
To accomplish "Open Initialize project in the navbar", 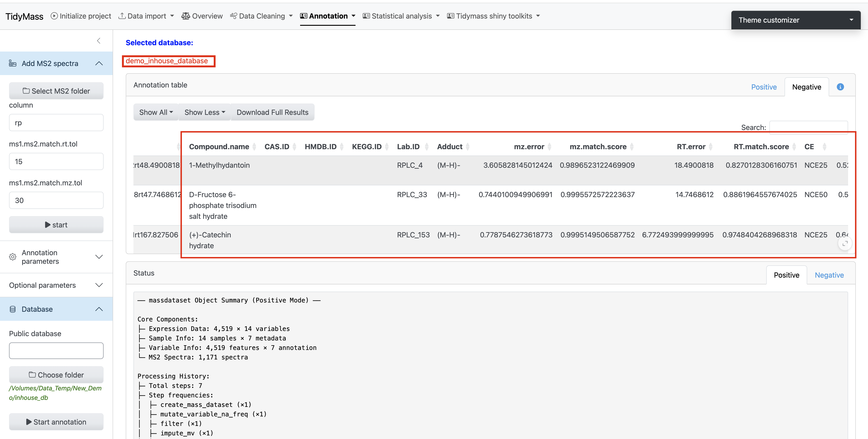I will (x=81, y=16).
